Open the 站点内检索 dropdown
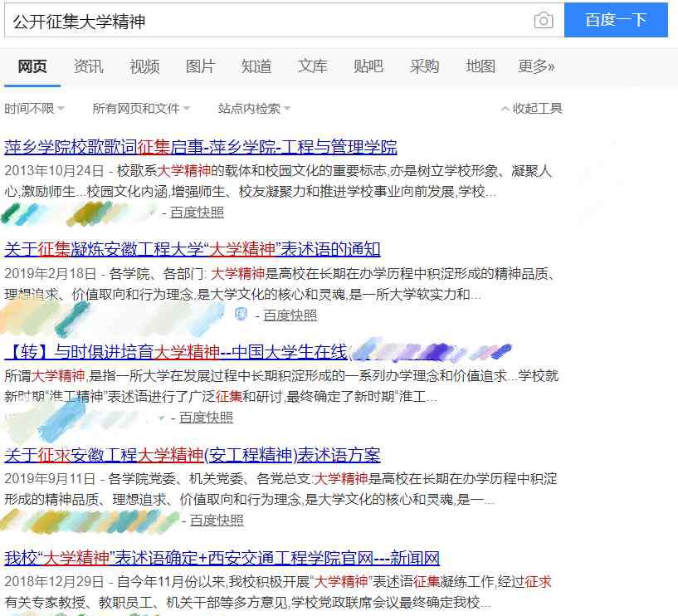This screenshot has height=616, width=678. click(254, 108)
